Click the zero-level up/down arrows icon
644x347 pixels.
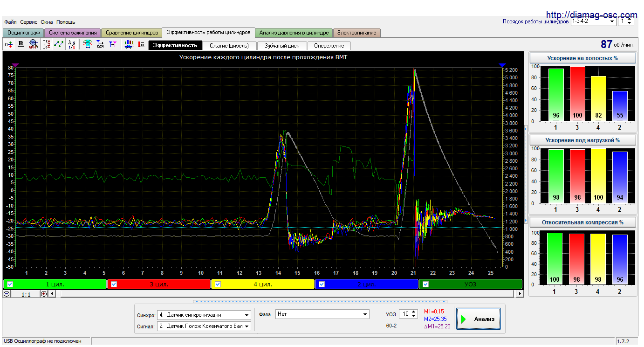click(x=8, y=44)
